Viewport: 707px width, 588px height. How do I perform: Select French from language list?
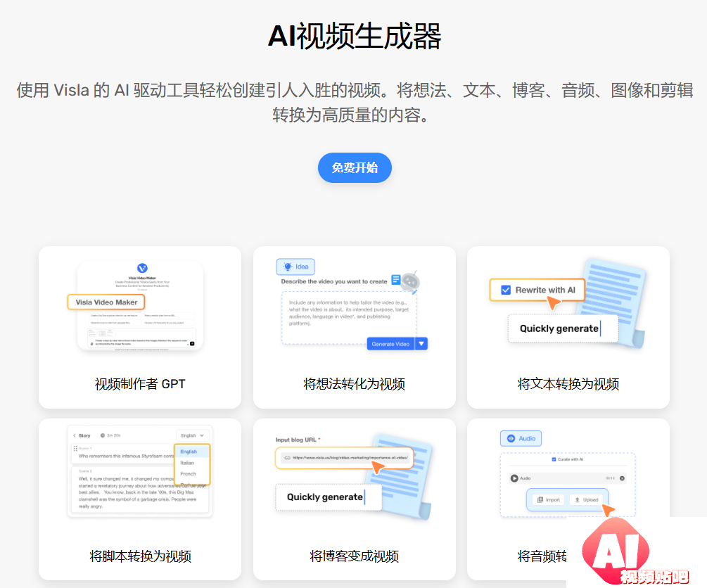188,474
